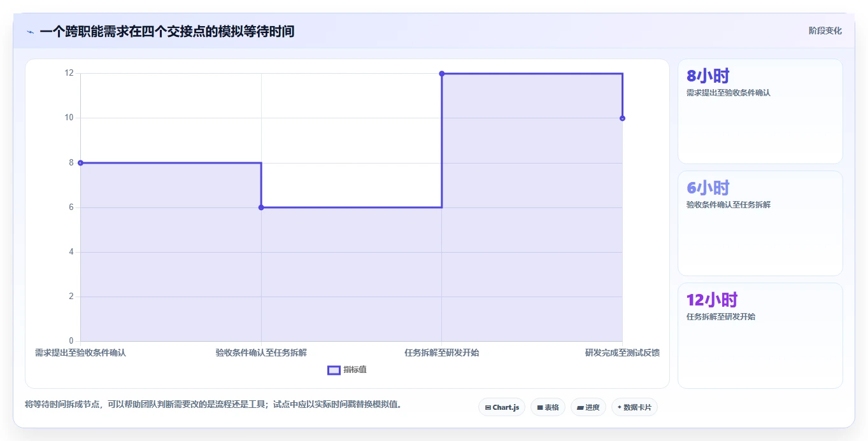The width and height of the screenshot is (868, 441).
Task: Click data point at 研发完成至测试反馈, value 10
Action: pyautogui.click(x=622, y=118)
